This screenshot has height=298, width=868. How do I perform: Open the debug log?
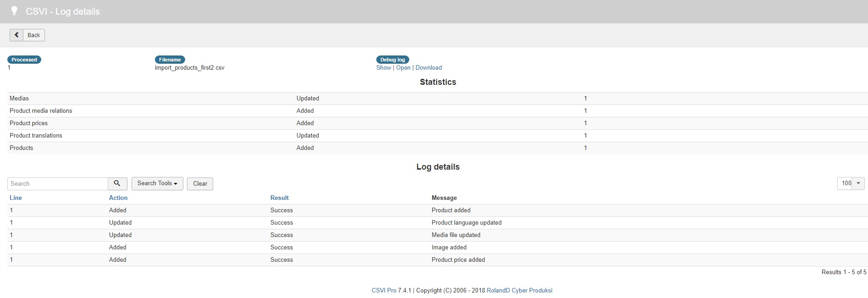point(403,67)
